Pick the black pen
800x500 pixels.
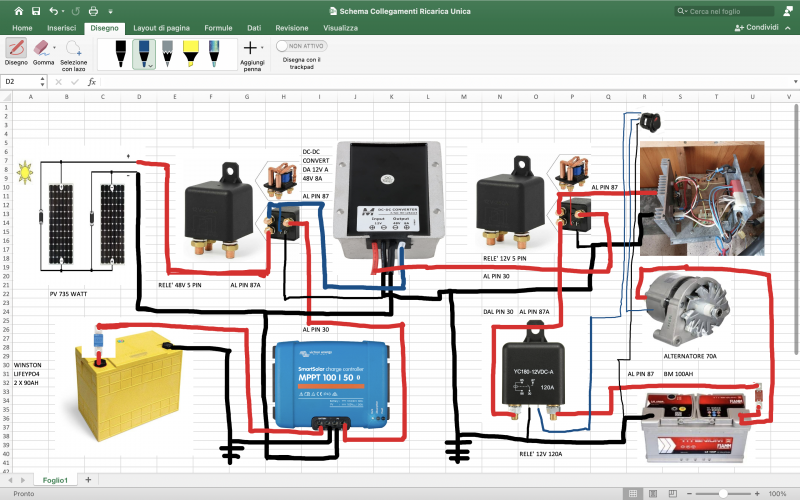point(120,53)
